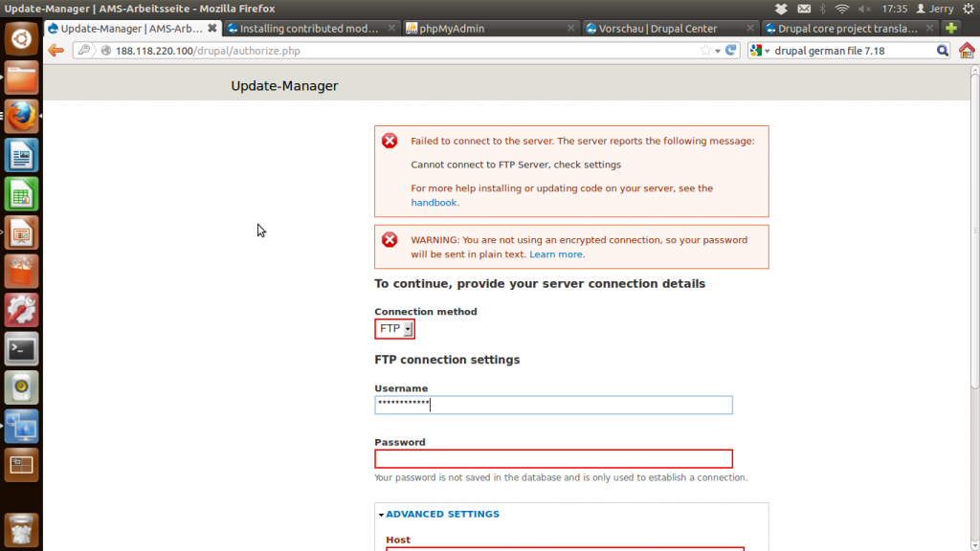Click into the Password field
The height and width of the screenshot is (551, 980).
coord(553,459)
